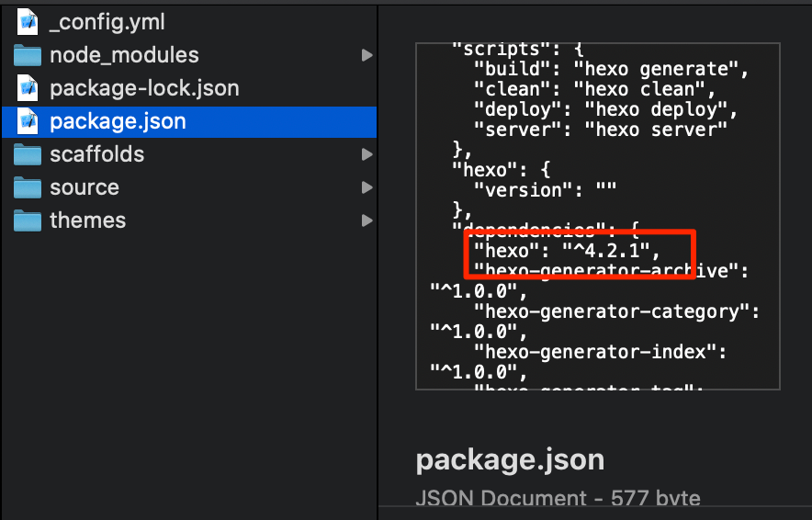Select the themes folder name
812x520 pixels.
(87, 220)
